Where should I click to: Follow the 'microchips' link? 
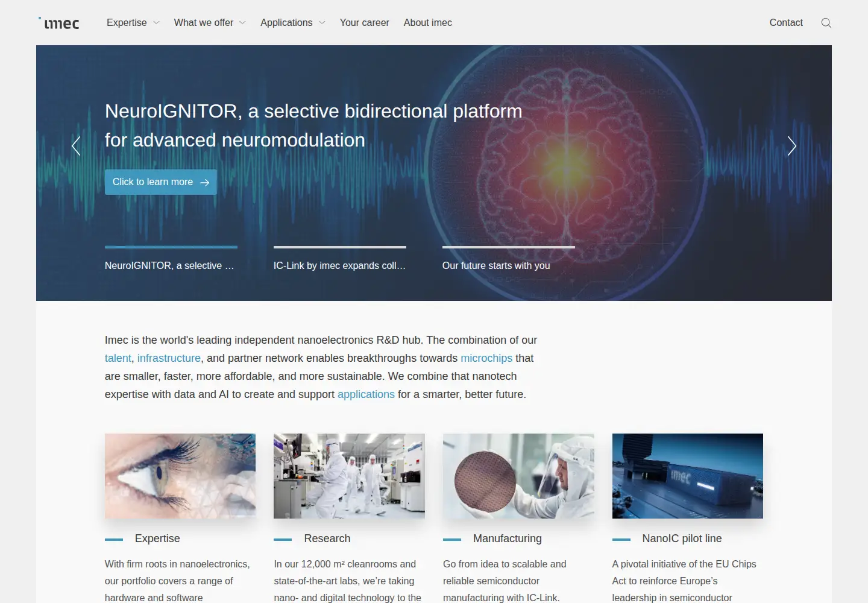coord(486,358)
